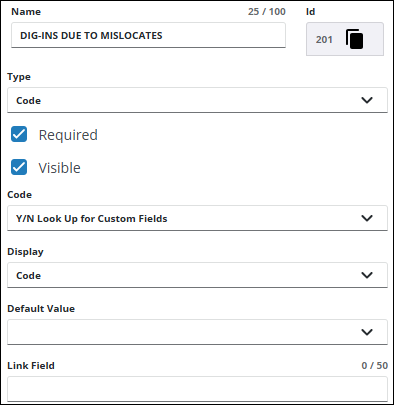Click the Name field label
The image size is (394, 405).
[26, 12]
